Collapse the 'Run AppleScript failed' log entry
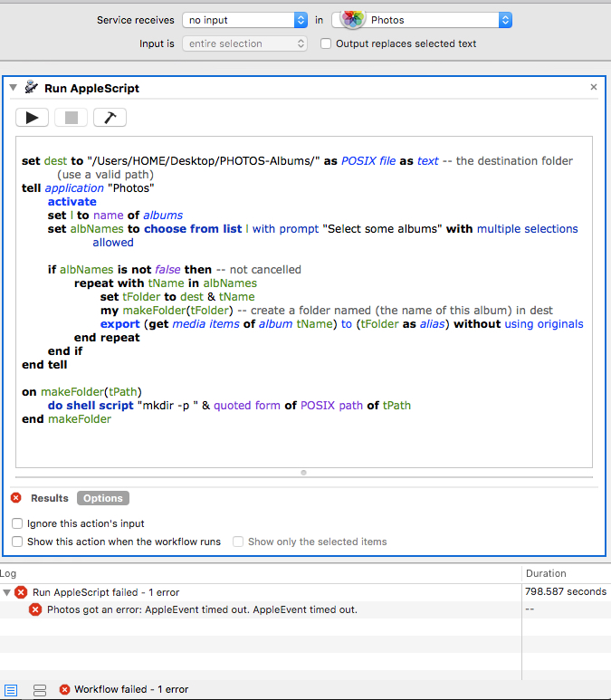The height and width of the screenshot is (700, 611). [7, 592]
